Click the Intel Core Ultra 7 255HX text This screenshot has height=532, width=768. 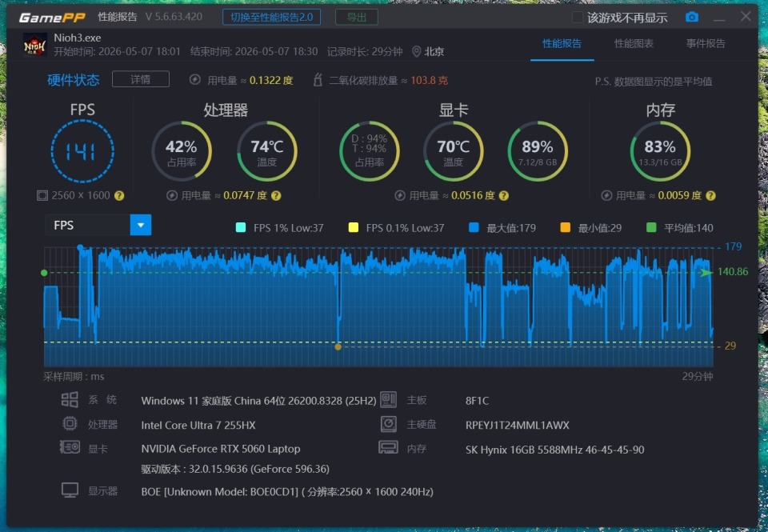[x=198, y=426]
